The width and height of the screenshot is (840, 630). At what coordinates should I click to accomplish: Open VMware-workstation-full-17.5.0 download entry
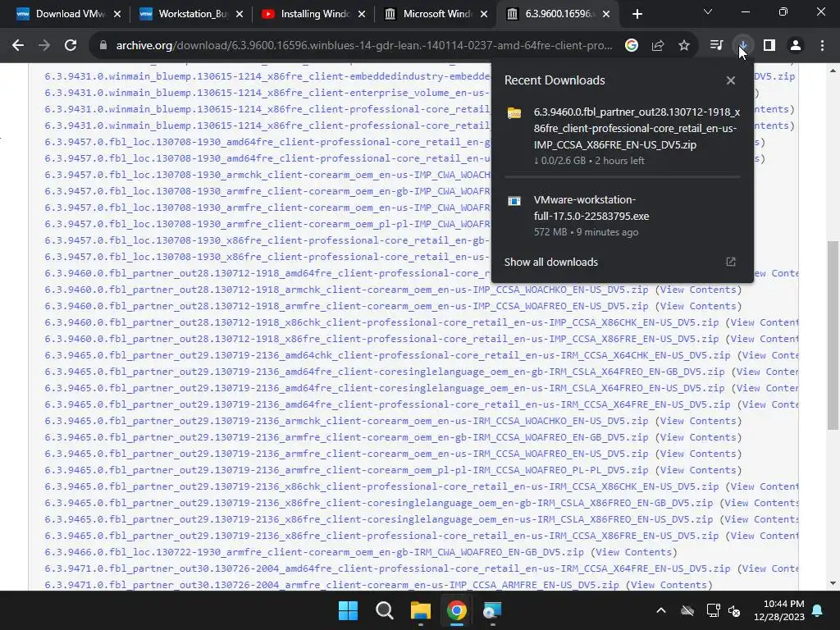tap(622, 215)
